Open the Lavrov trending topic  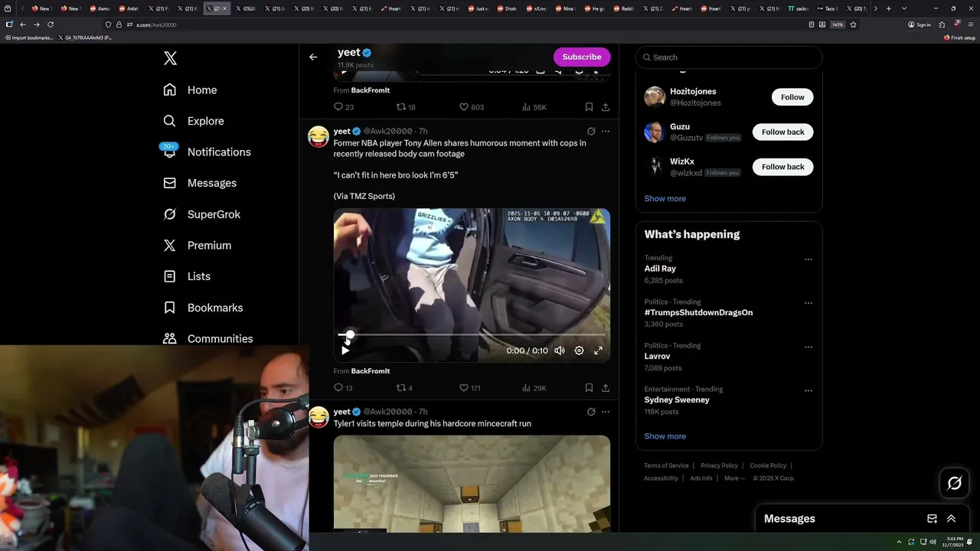click(x=657, y=356)
